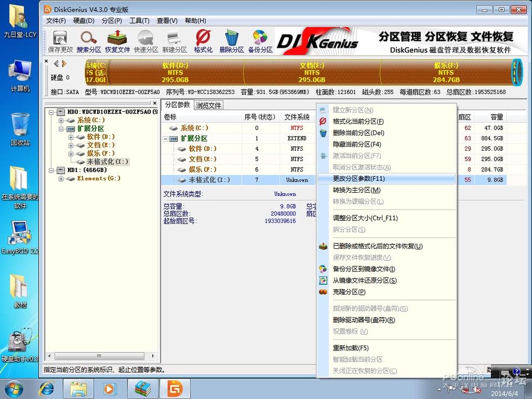Choose 已删除或格式化后的文件恢复(U) menu entry
532x399 pixels.
[387, 246]
